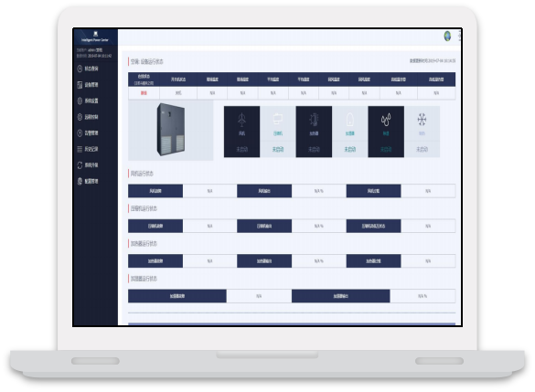535x392 pixels.
Task: Select the compressor (压缩机) status tile
Action: [x=278, y=132]
